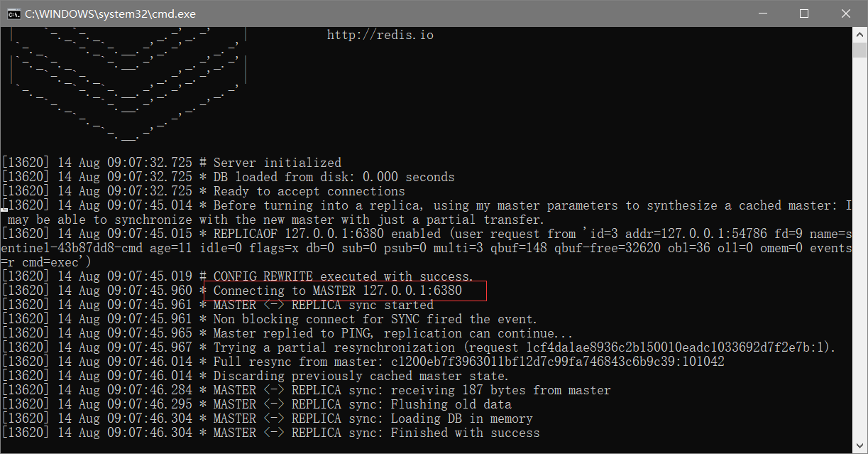Click the C:\WINDOWS\system32\cmd.exe title text
Image resolution: width=868 pixels, height=454 pixels.
(x=110, y=13)
